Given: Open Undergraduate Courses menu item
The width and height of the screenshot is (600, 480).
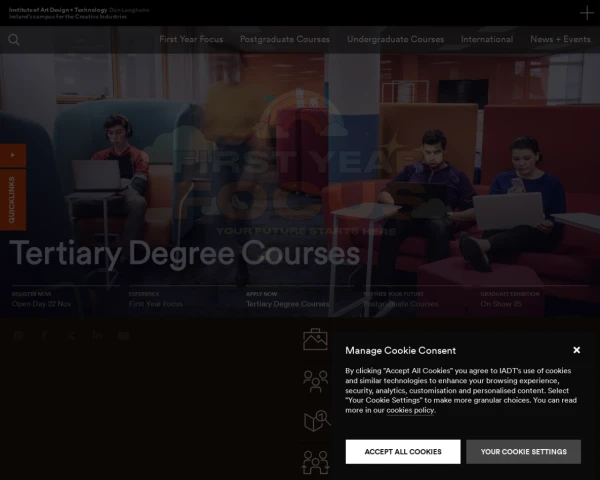Looking at the screenshot, I should coord(395,39).
